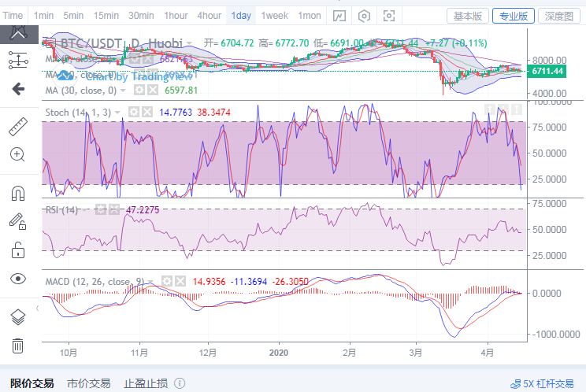Viewport: 586px width, 392px height.
Task: Expand MACD (12, 26, close, 9) dropdown arrow
Action: click(150, 282)
